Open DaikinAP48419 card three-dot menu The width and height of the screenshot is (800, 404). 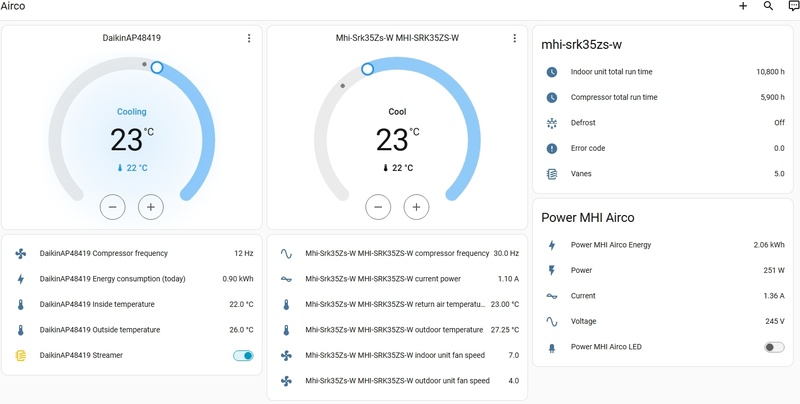[x=249, y=38]
